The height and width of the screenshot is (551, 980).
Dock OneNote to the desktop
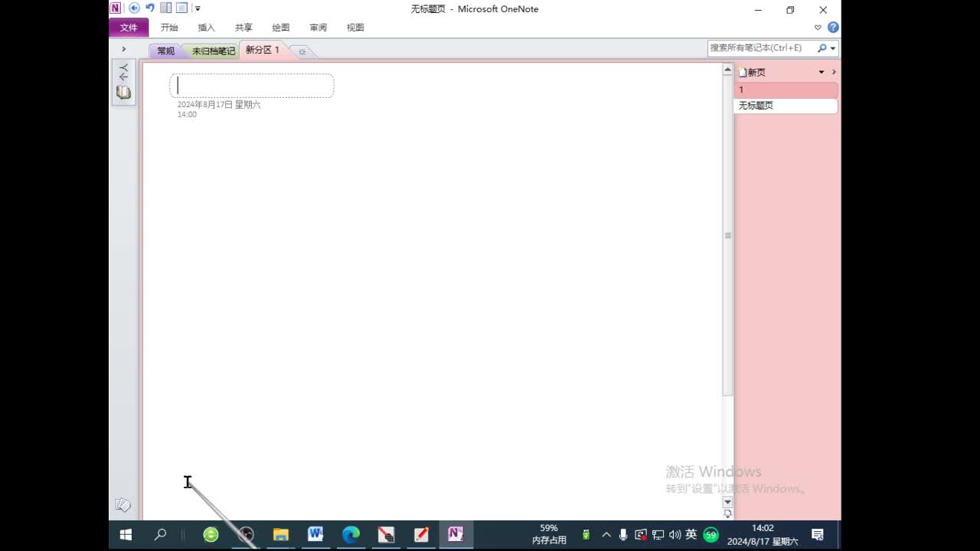coord(165,8)
